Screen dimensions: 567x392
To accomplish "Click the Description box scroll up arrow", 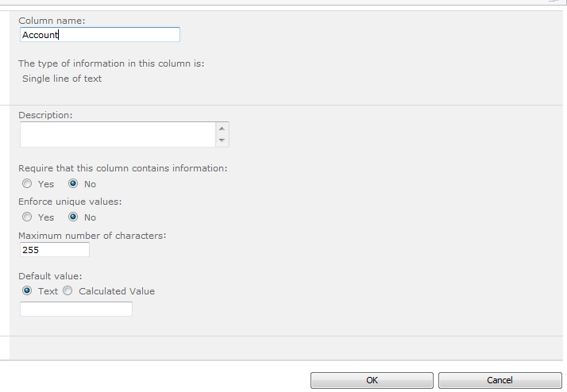I will (222, 129).
